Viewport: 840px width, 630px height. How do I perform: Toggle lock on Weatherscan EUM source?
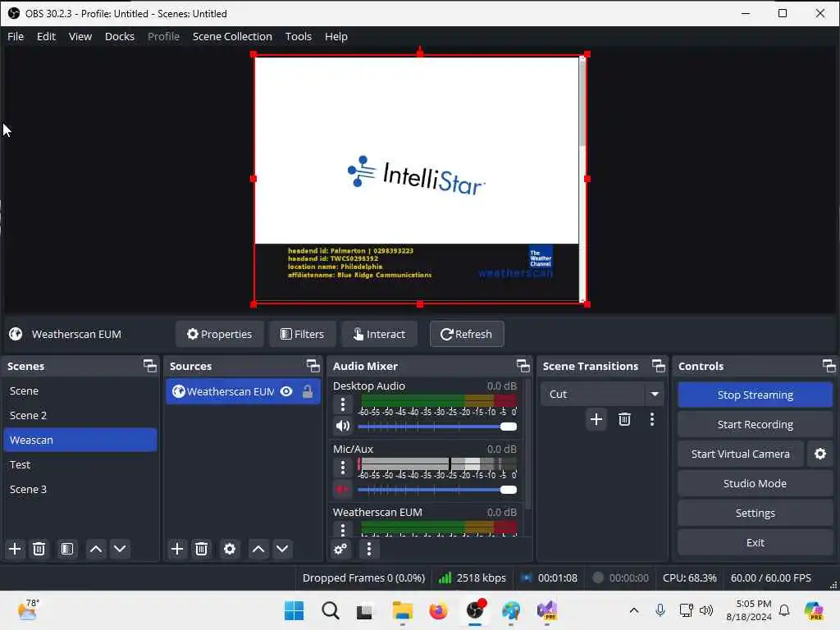click(x=308, y=391)
